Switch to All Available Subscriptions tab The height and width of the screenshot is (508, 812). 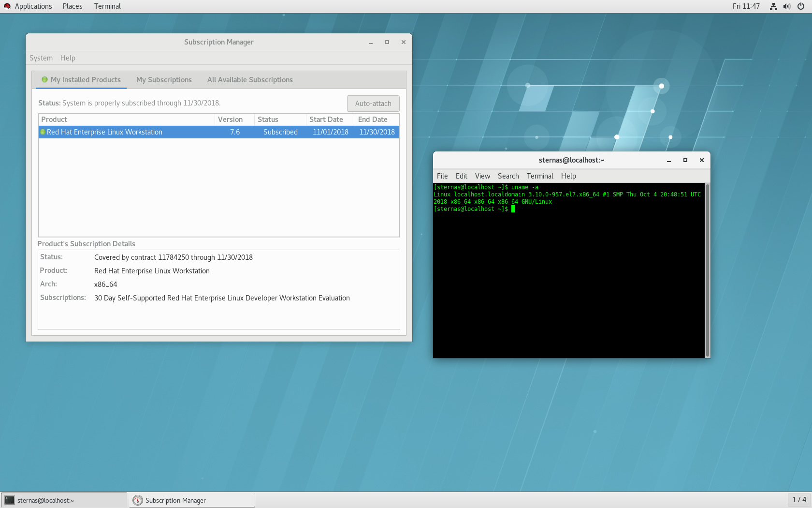click(250, 80)
